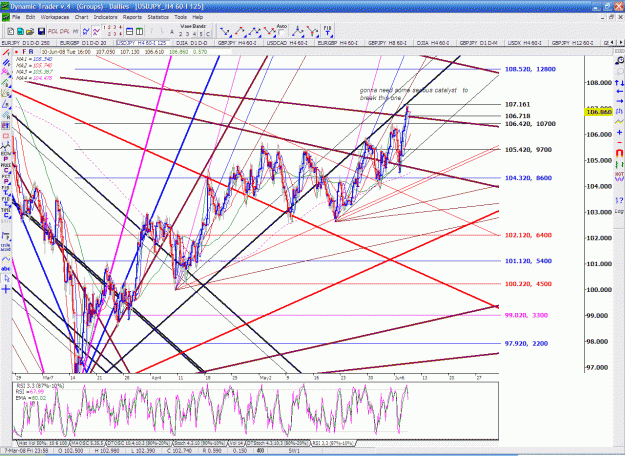This screenshot has height=456, width=625.
Task: Click the 108.520, 12800 price level label
Action: pos(530,69)
